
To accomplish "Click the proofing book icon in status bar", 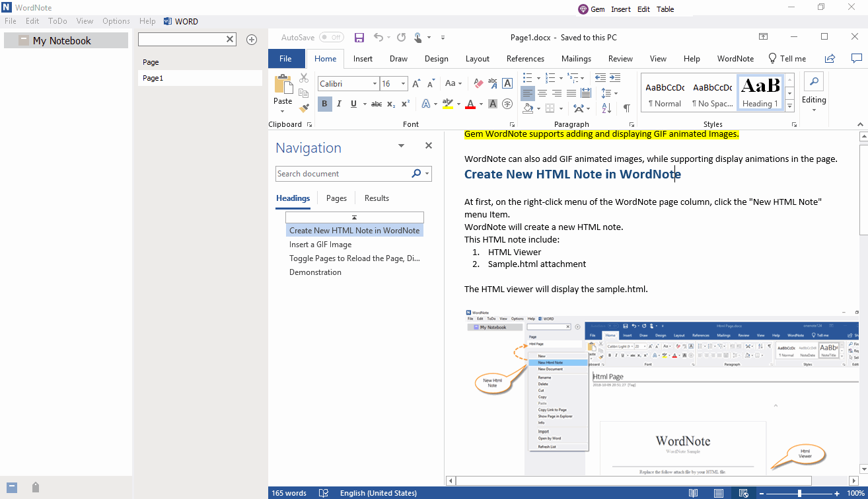I will coord(324,493).
